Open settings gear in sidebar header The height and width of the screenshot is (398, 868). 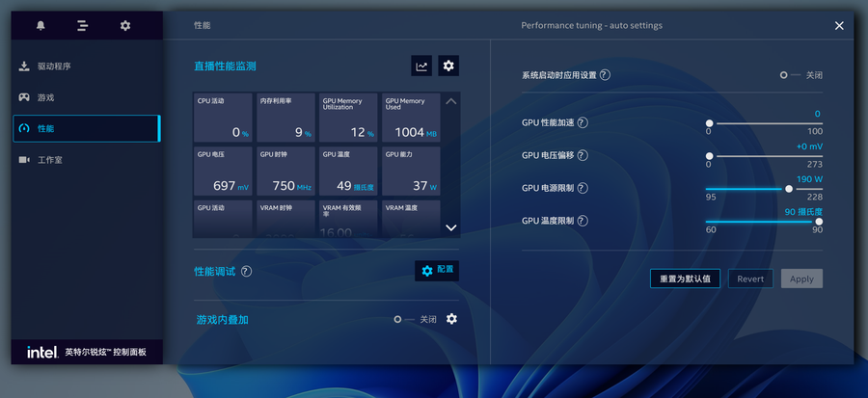tap(125, 26)
